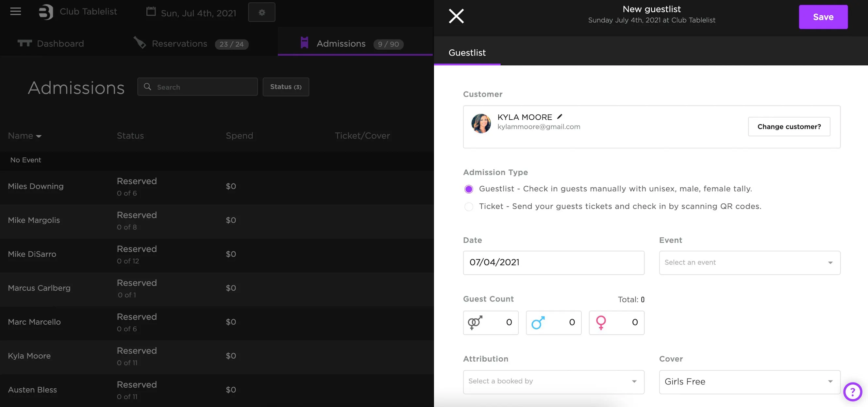Image resolution: width=868 pixels, height=407 pixels.
Task: Open the hamburger menu icon
Action: click(15, 11)
